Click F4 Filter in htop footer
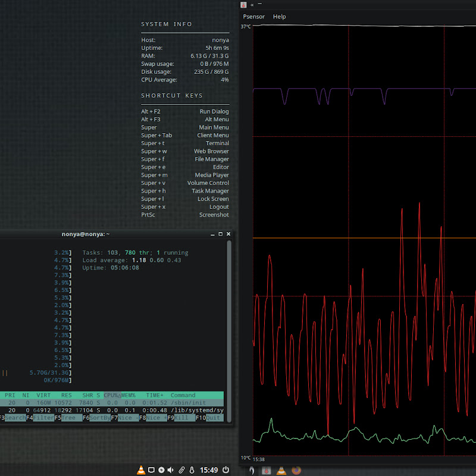The width and height of the screenshot is (476, 476). pos(40,418)
